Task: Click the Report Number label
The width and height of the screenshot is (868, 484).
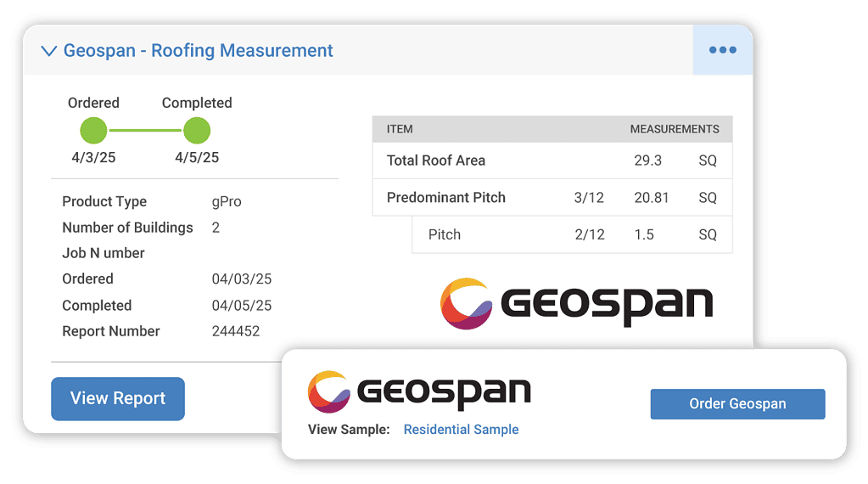Action: pos(110,331)
